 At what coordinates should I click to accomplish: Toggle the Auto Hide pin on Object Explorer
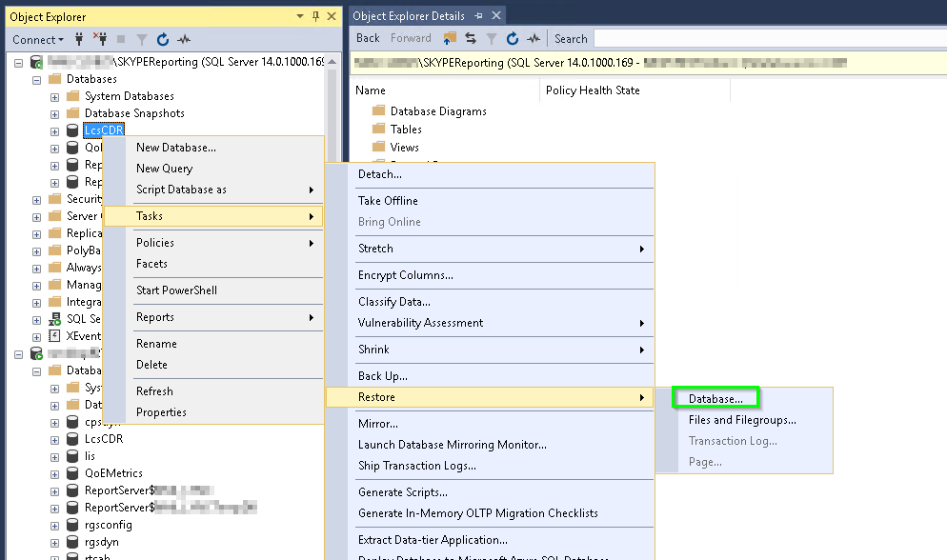tap(316, 16)
